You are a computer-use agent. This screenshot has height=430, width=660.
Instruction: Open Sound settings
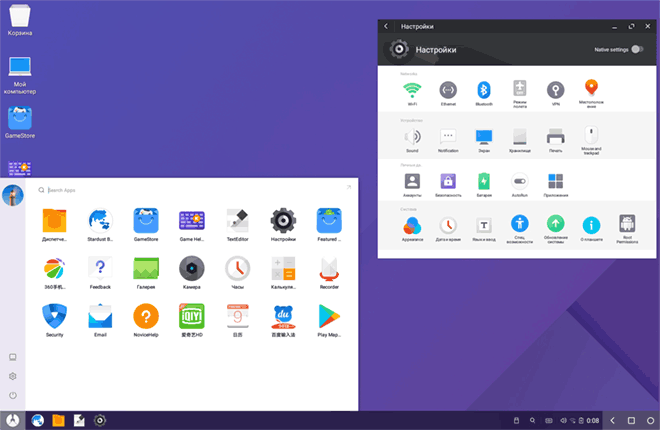412,140
